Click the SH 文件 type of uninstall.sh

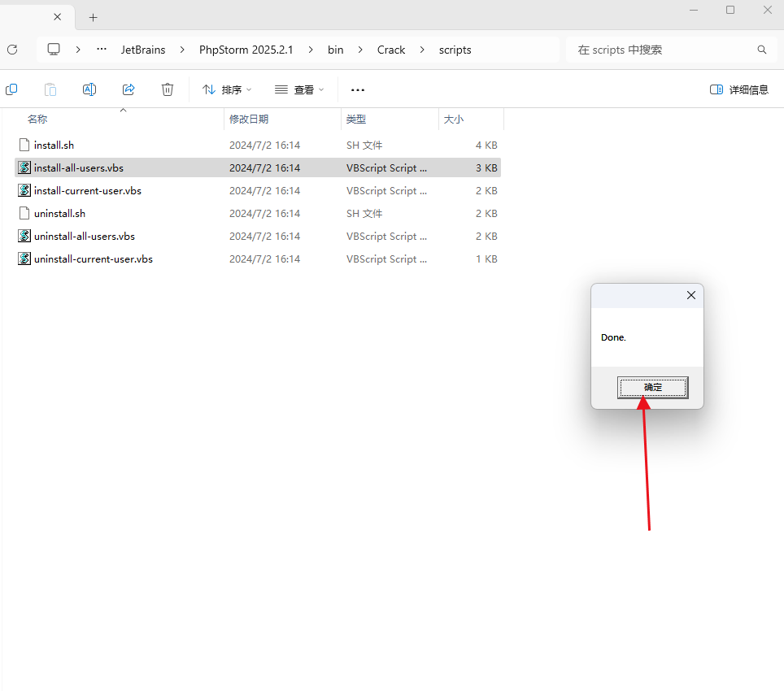click(x=364, y=214)
